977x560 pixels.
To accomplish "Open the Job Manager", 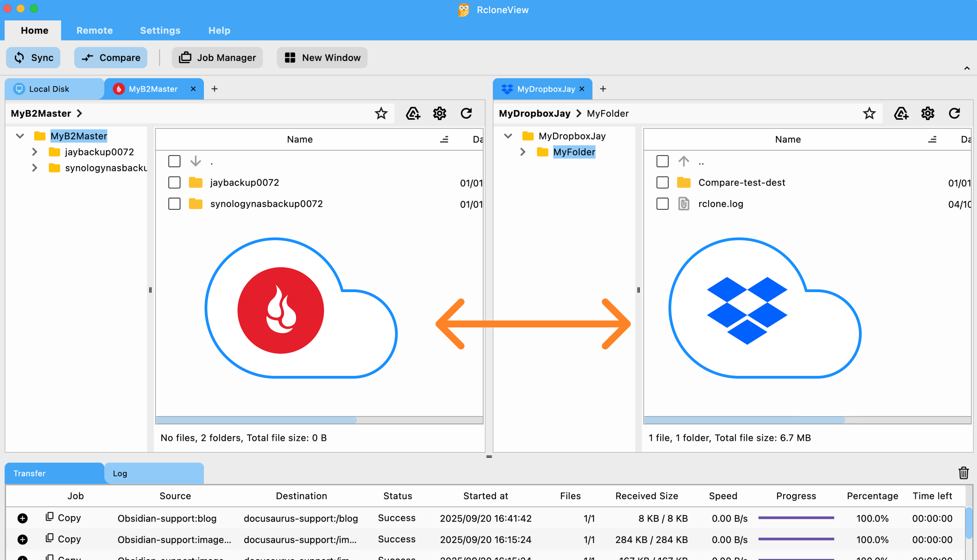I will click(x=217, y=57).
